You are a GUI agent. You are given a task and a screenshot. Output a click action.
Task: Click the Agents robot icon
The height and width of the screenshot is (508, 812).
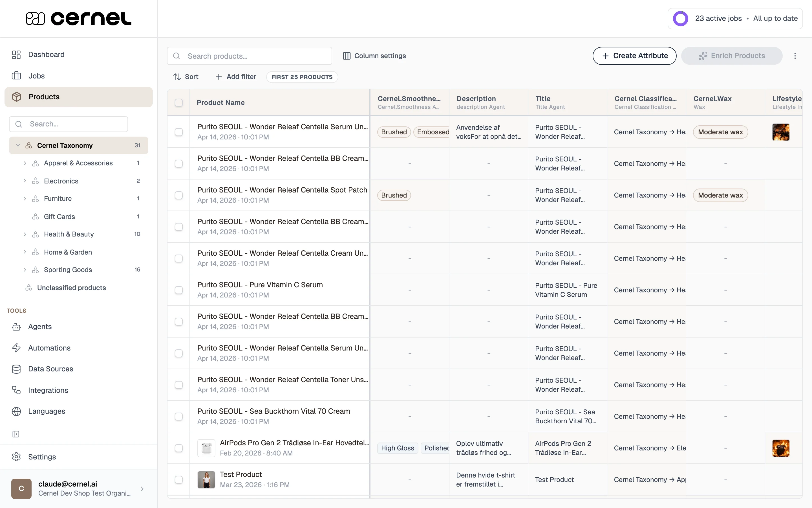point(16,327)
